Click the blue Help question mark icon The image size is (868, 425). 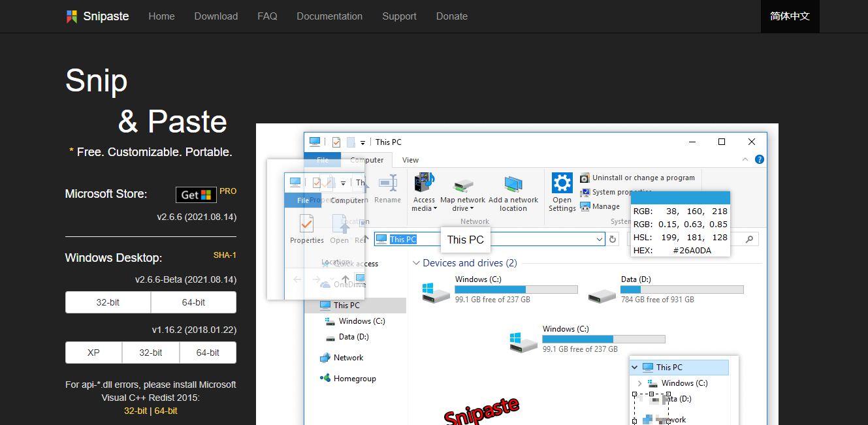coord(760,159)
